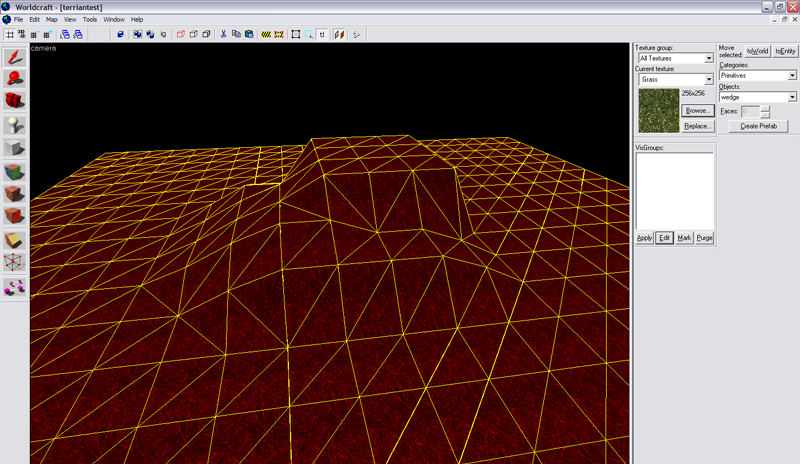Click the toWorld button
The height and width of the screenshot is (464, 800).
pyautogui.click(x=757, y=51)
